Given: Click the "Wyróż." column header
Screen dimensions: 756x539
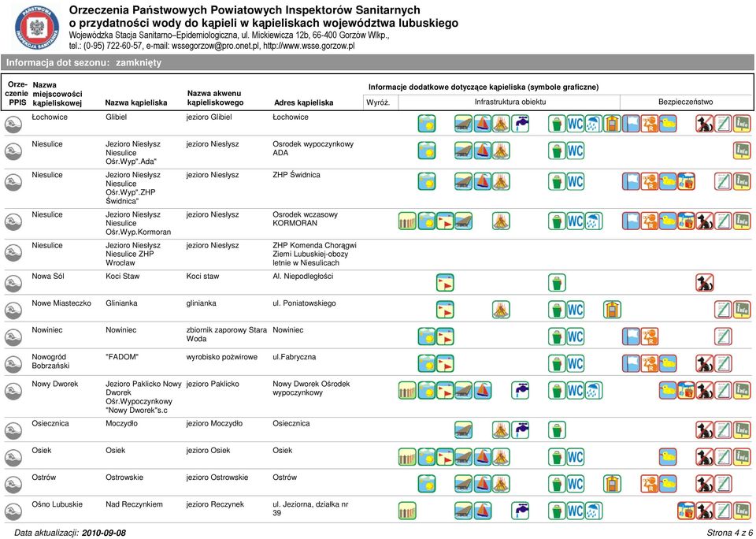Looking at the screenshot, I should (378, 102).
